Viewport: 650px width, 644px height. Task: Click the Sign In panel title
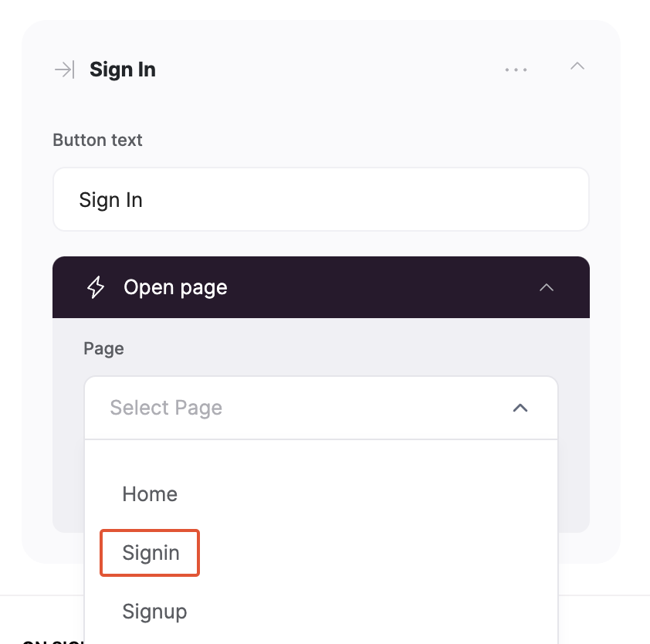click(122, 69)
